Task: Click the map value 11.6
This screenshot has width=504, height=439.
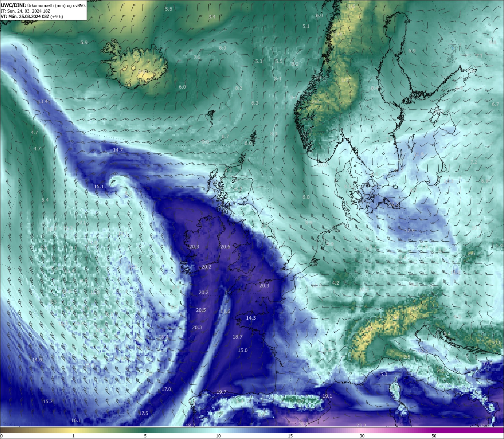Action: point(225,311)
